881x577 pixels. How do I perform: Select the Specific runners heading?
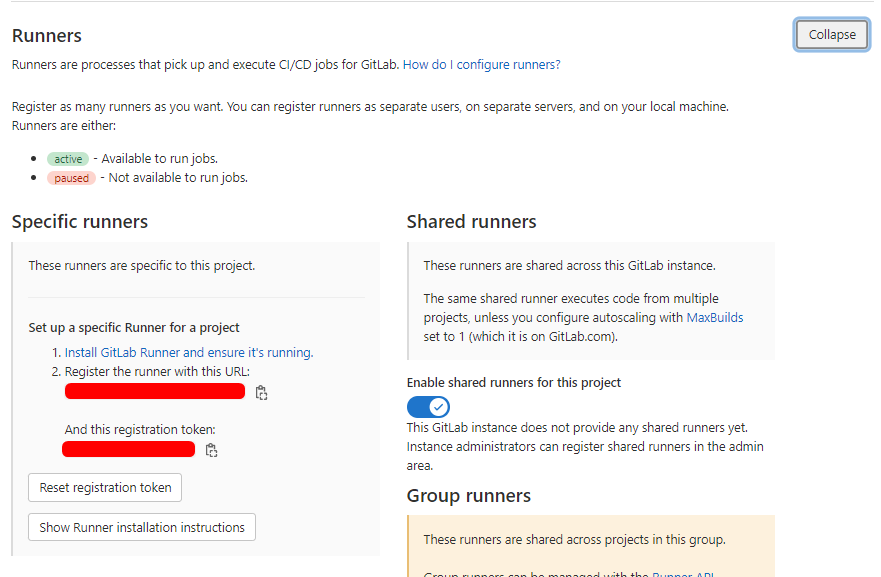point(80,221)
